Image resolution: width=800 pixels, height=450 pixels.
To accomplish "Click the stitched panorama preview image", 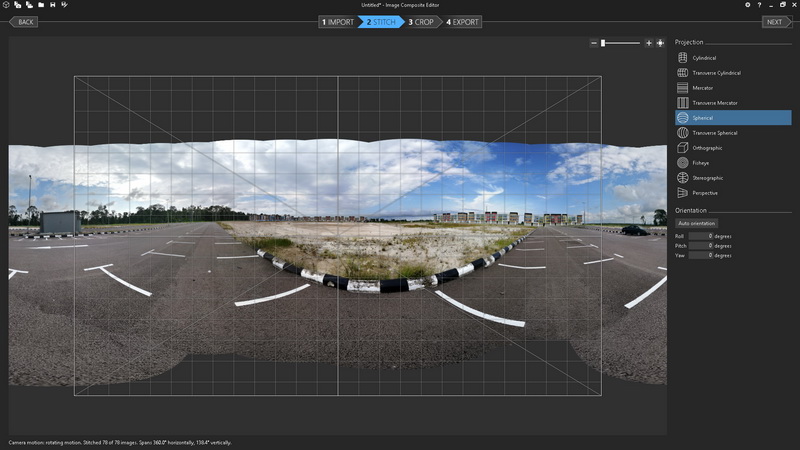I will click(x=338, y=260).
